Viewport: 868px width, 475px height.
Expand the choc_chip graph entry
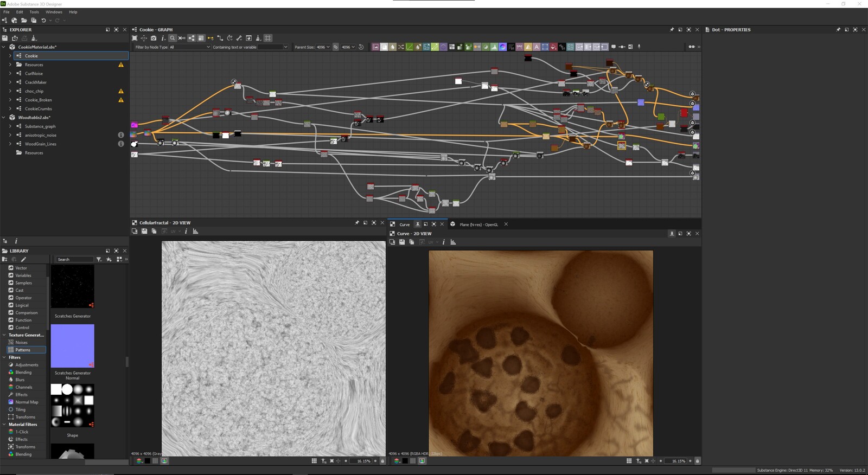click(10, 91)
